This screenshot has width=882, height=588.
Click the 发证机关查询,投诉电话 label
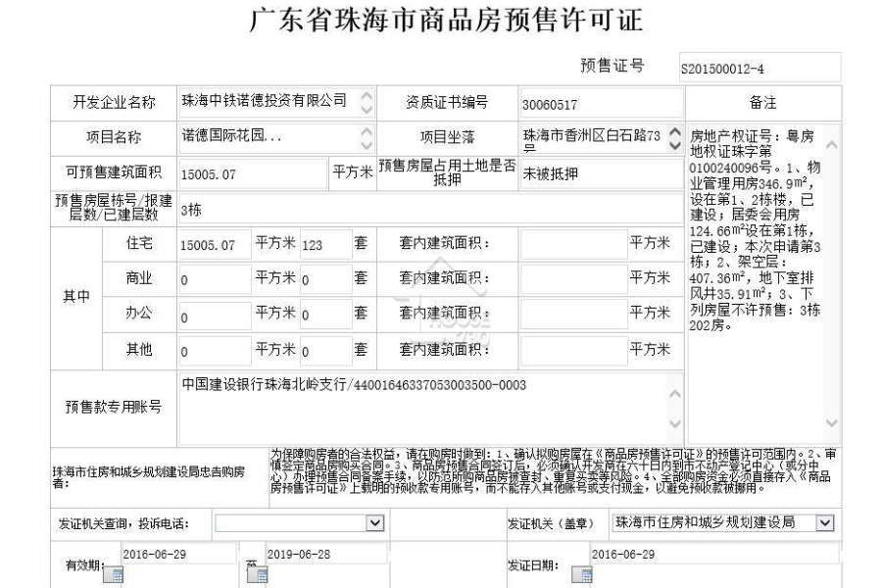point(123,524)
